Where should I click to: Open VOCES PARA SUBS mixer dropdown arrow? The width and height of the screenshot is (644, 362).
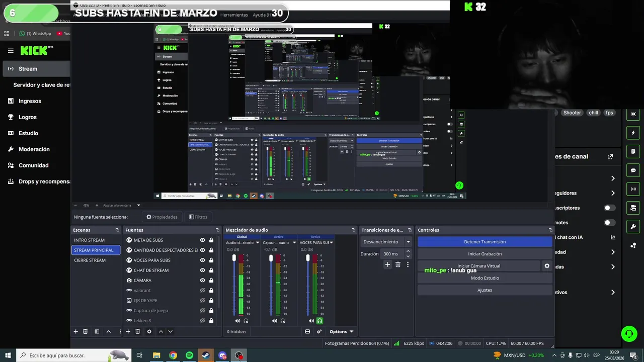(x=331, y=242)
